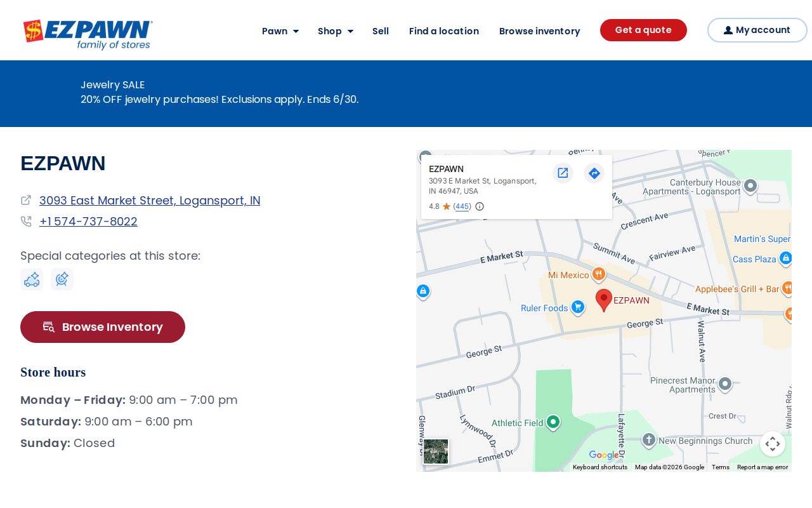Click the Athletic Field map marker
The height and width of the screenshot is (508, 812).
pos(553,423)
